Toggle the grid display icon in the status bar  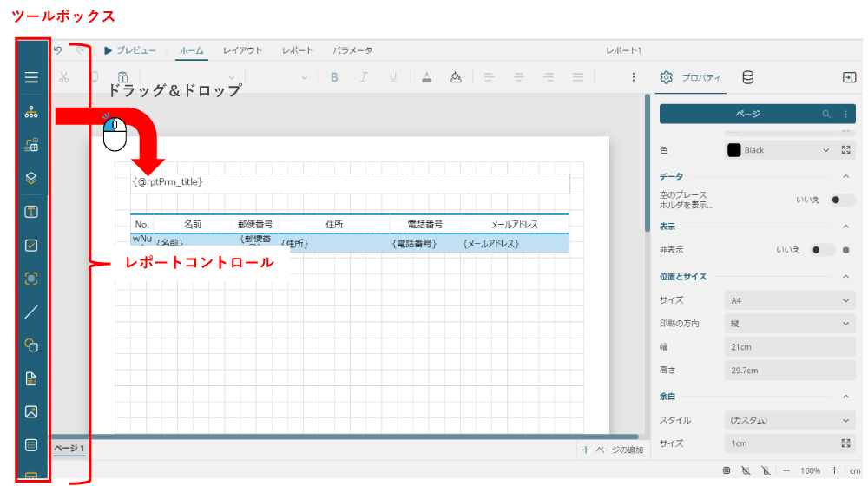click(727, 470)
